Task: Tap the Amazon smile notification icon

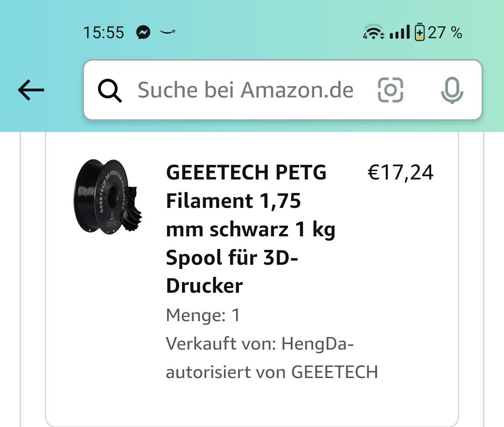Action: point(167,33)
